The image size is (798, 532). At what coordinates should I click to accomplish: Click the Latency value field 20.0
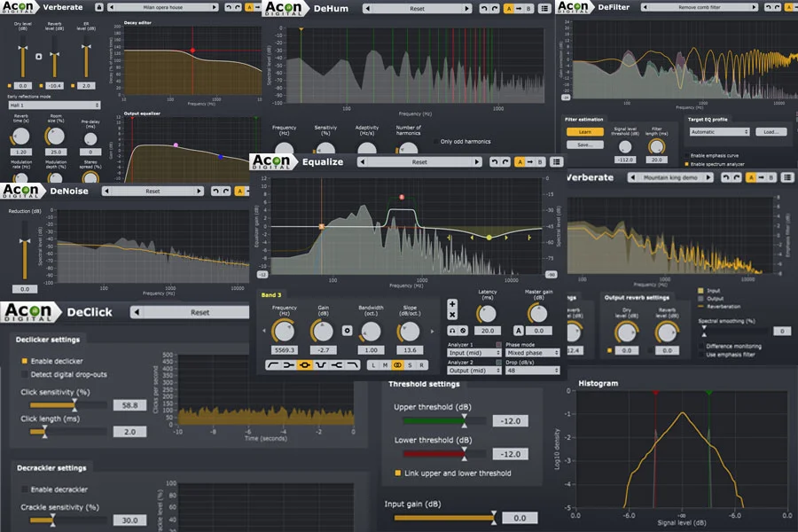point(487,331)
